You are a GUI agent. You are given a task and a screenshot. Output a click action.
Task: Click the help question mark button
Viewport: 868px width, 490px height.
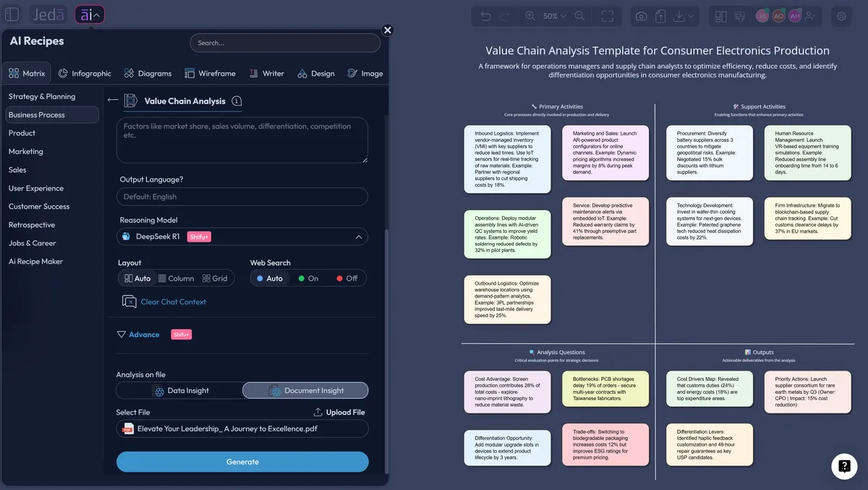click(844, 467)
